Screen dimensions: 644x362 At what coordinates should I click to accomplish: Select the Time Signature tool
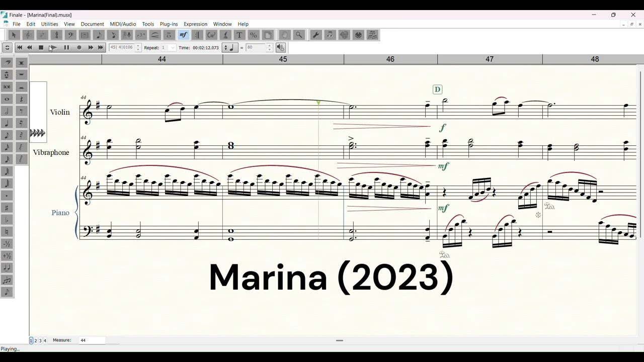coord(56,35)
